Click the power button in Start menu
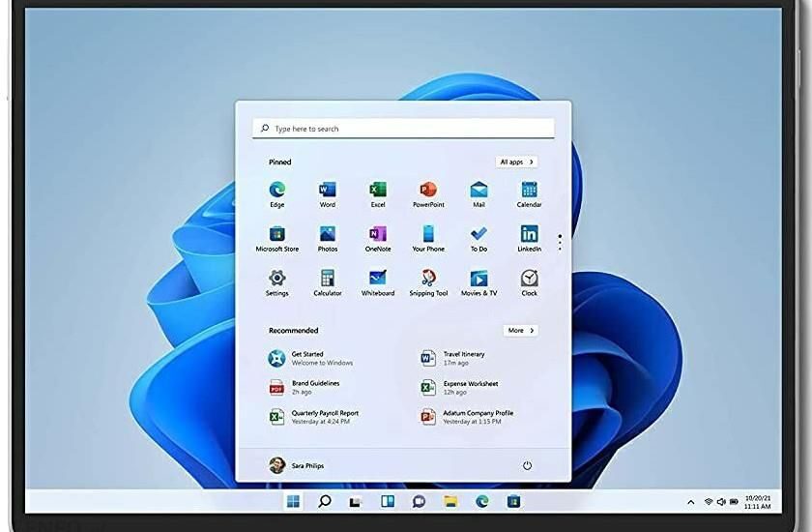Viewport: 812px width, 532px height. pos(527,465)
